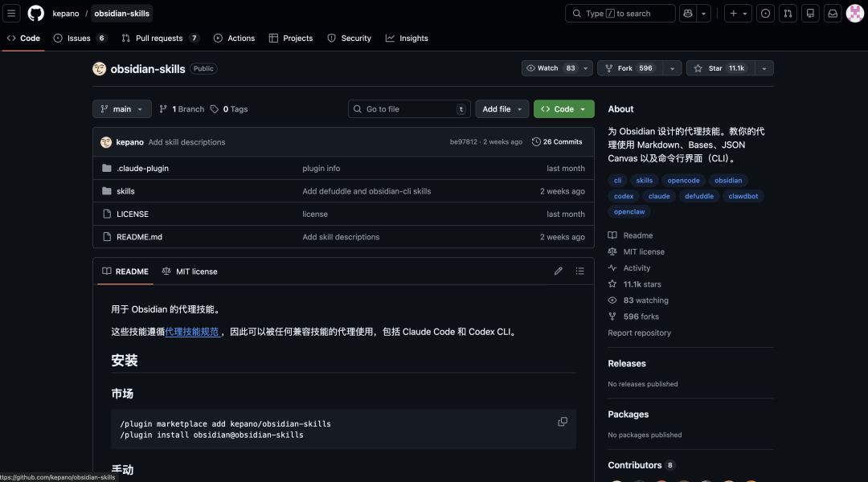Viewport: 868px width, 482px height.
Task: Edit the README with the pencil icon
Action: click(559, 271)
